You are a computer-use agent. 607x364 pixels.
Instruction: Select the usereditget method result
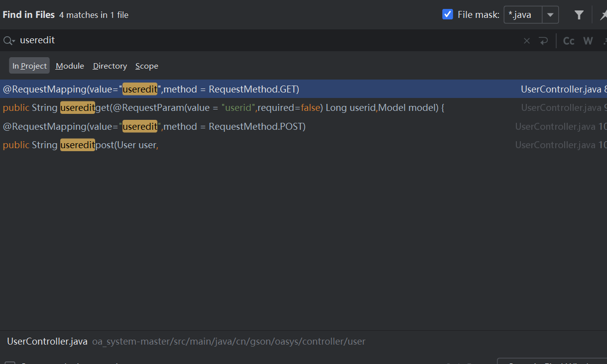(x=223, y=107)
